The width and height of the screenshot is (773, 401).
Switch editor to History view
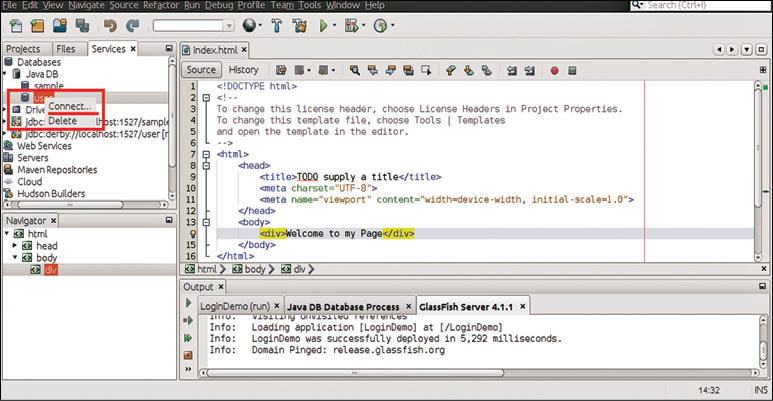pos(243,70)
